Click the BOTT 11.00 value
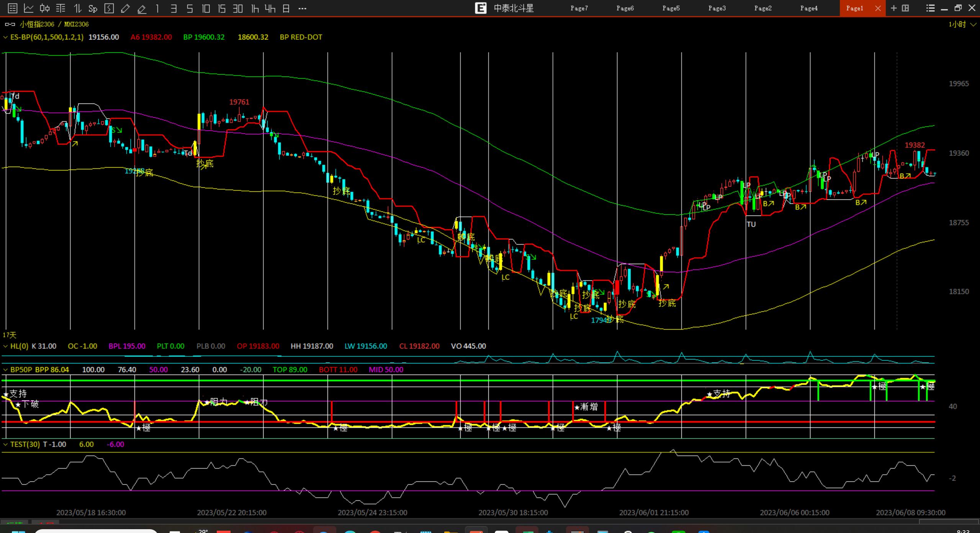This screenshot has width=980, height=533. click(x=338, y=370)
